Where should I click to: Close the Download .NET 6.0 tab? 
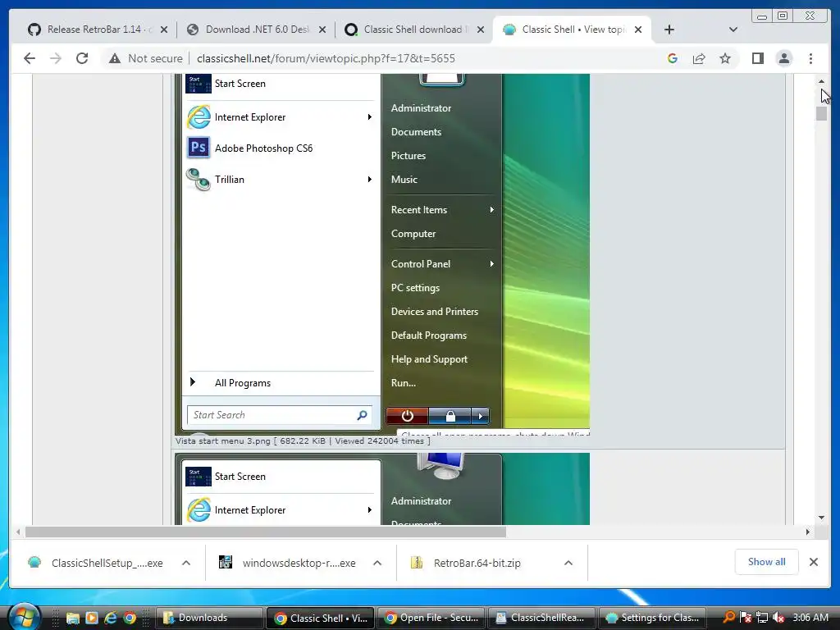[x=322, y=30]
